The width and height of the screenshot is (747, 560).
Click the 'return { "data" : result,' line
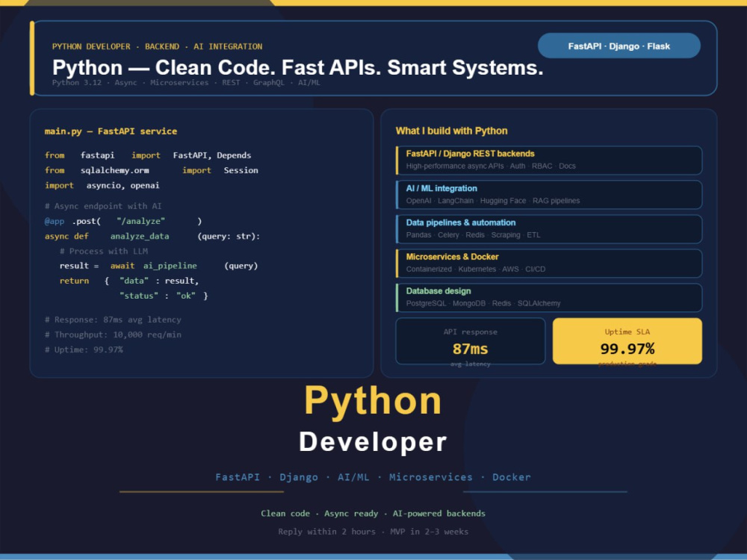pyautogui.click(x=129, y=281)
